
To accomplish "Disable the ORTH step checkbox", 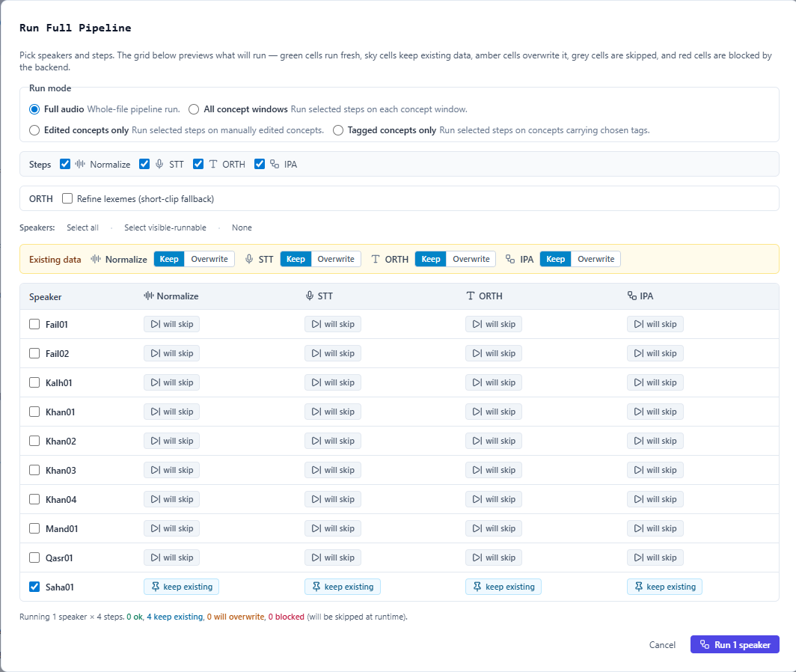I will pyautogui.click(x=198, y=164).
